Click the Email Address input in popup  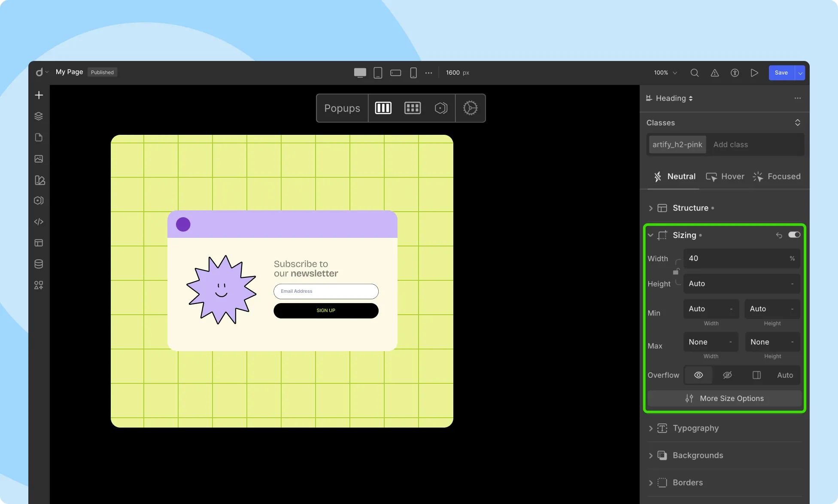point(326,291)
